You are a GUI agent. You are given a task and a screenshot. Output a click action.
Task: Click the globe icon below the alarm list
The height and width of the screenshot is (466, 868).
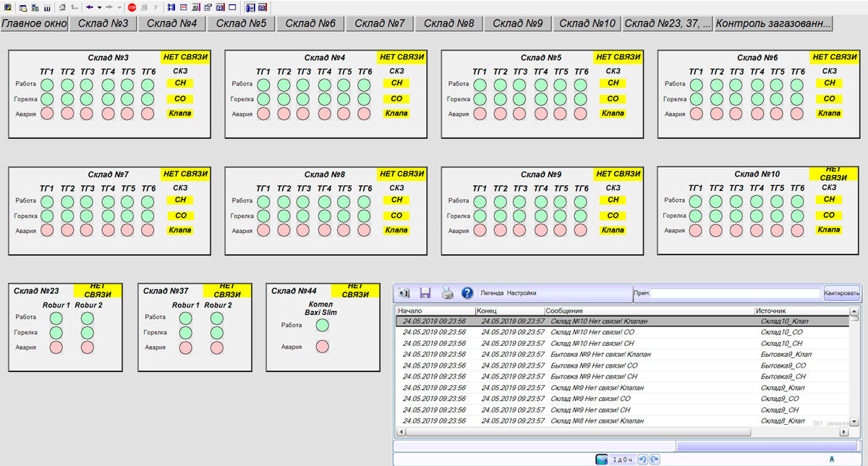click(602, 459)
